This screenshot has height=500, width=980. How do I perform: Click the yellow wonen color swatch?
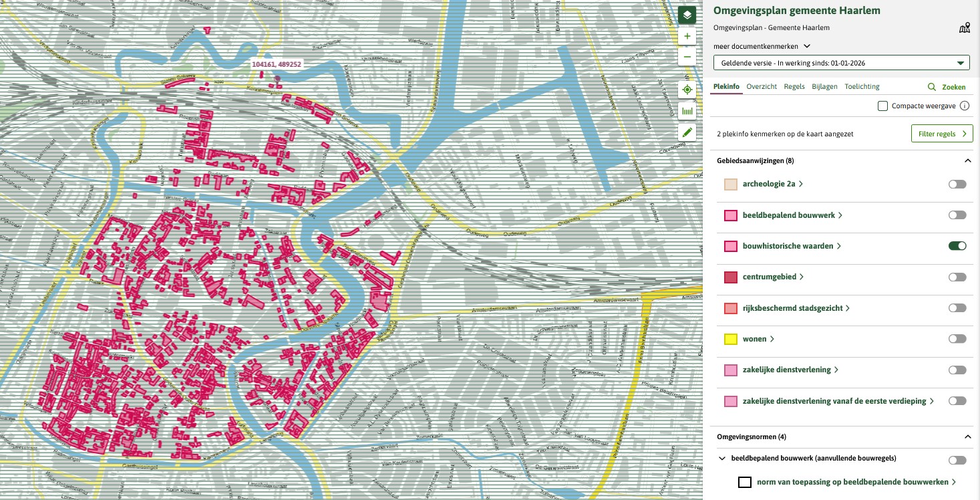730,339
